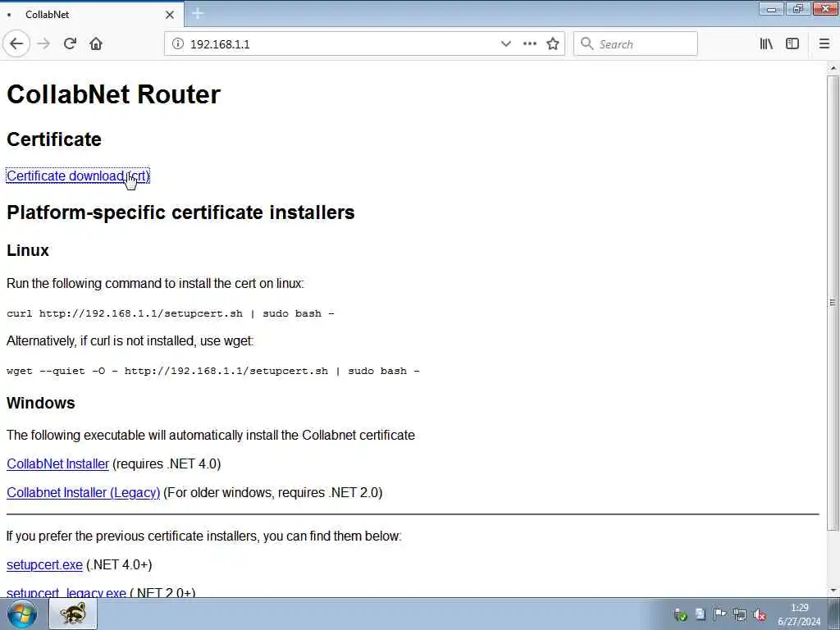
Task: Open the CollabNet Installer link
Action: click(x=58, y=464)
